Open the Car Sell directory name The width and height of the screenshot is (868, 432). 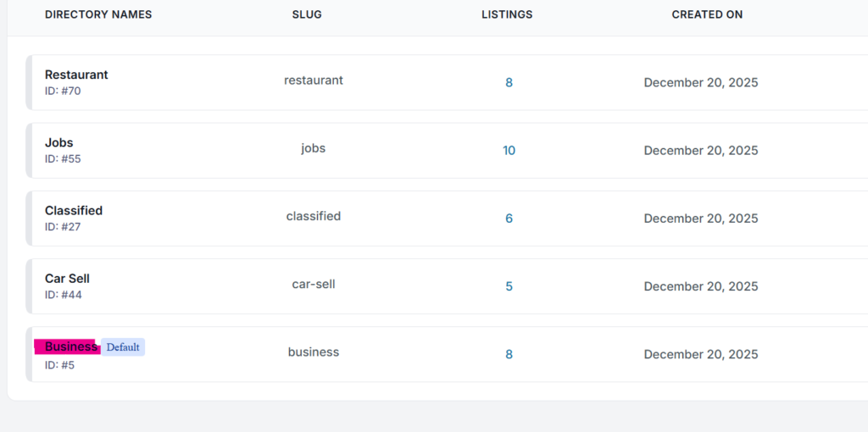(x=67, y=278)
